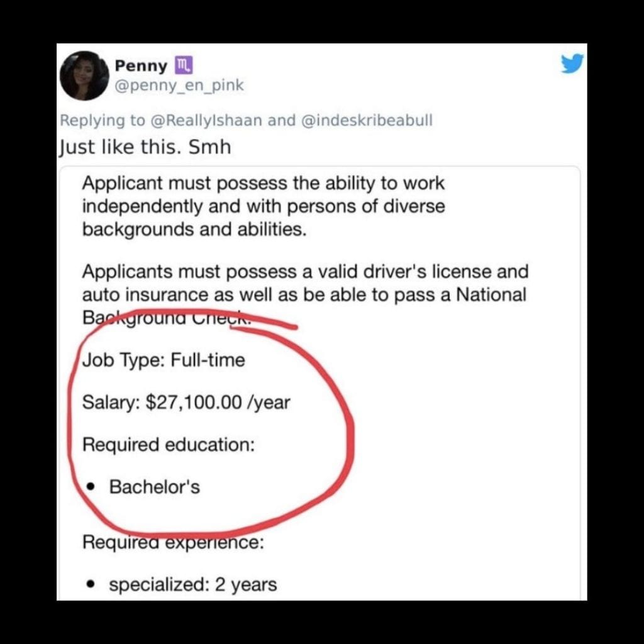The width and height of the screenshot is (644, 644).
Task: Open the Penny display name
Action: 141,65
